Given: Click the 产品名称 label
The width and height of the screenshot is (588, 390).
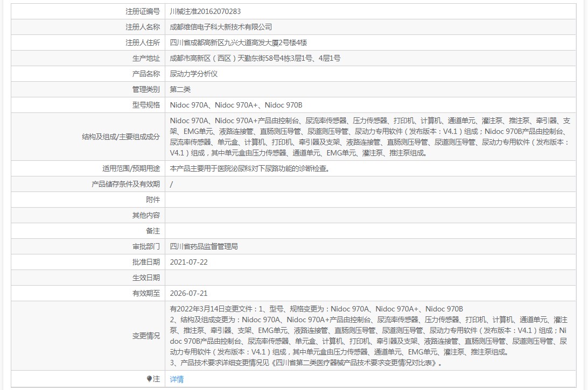Looking at the screenshot, I should tap(146, 74).
